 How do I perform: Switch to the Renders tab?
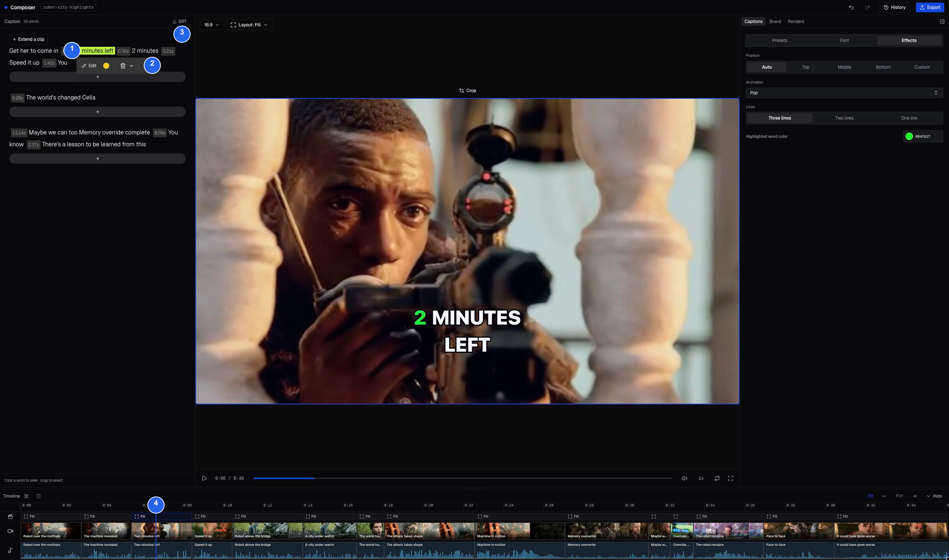tap(796, 22)
